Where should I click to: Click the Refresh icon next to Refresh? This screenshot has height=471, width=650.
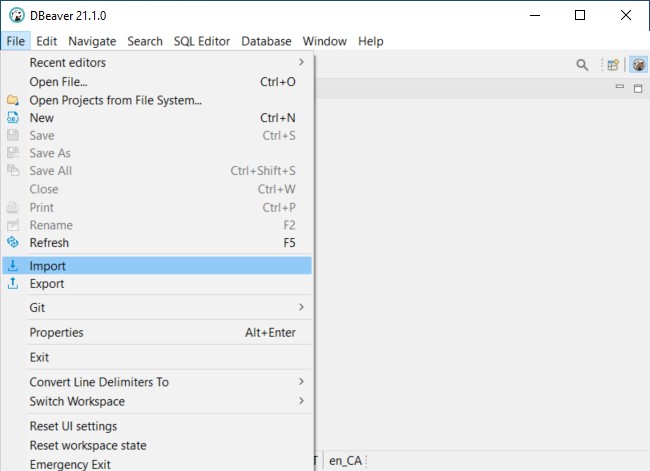click(x=13, y=242)
